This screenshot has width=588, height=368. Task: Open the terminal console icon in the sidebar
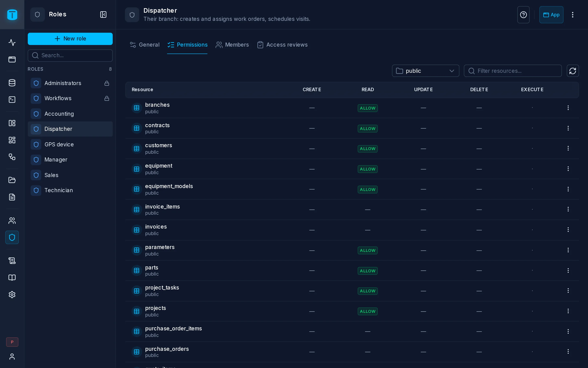click(12, 100)
